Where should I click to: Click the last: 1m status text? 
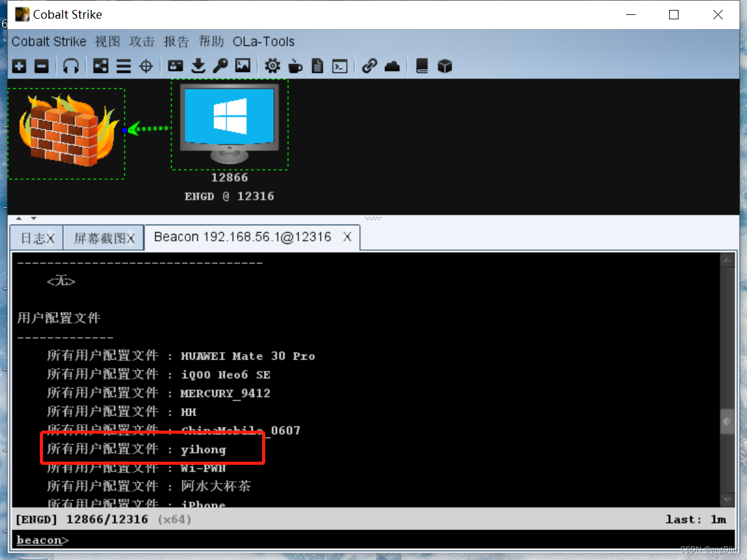tap(695, 519)
